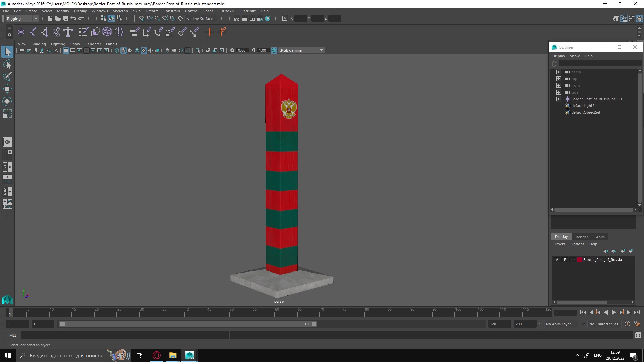
Task: Activate the Paint selection tool
Action: pyautogui.click(x=7, y=76)
